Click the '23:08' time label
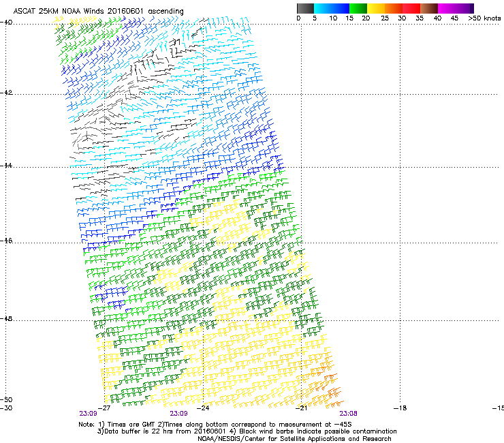This screenshot has width=504, height=443. pos(349,414)
